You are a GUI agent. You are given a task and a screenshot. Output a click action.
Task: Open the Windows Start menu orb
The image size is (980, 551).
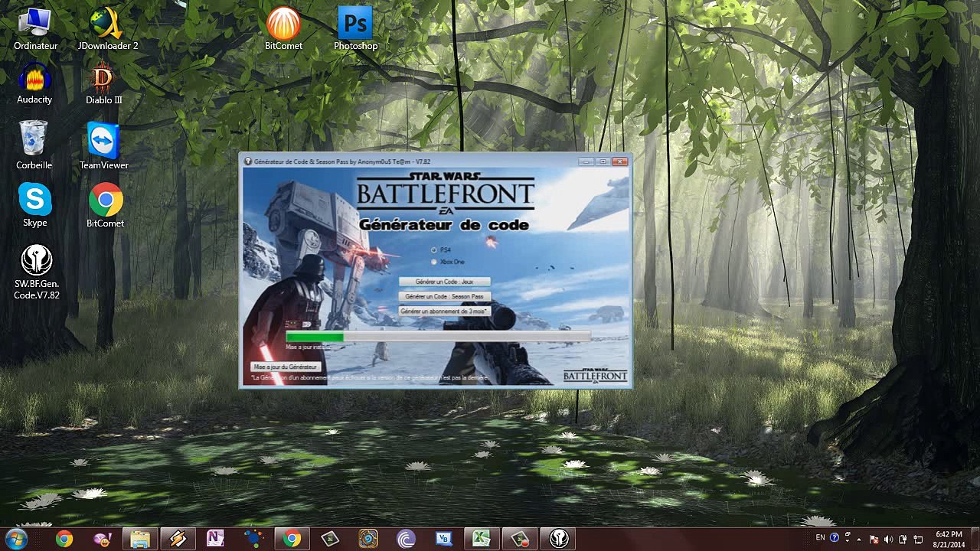coord(16,539)
